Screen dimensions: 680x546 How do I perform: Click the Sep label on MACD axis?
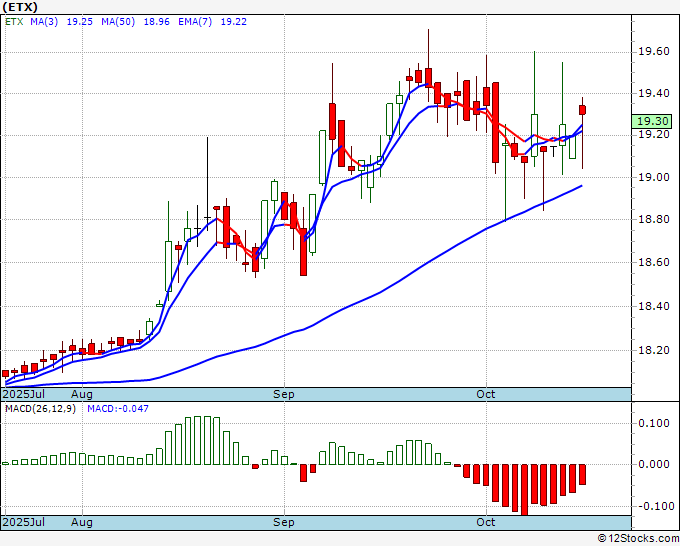[x=284, y=522]
